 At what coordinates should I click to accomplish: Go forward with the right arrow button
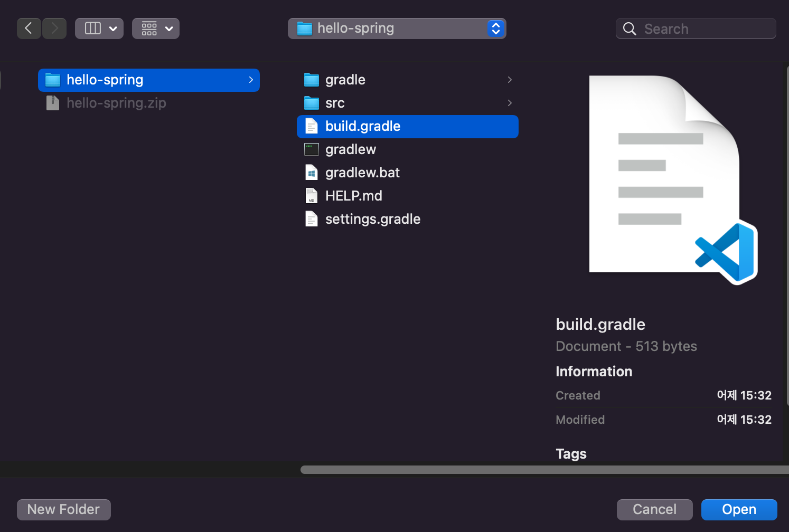(x=54, y=28)
